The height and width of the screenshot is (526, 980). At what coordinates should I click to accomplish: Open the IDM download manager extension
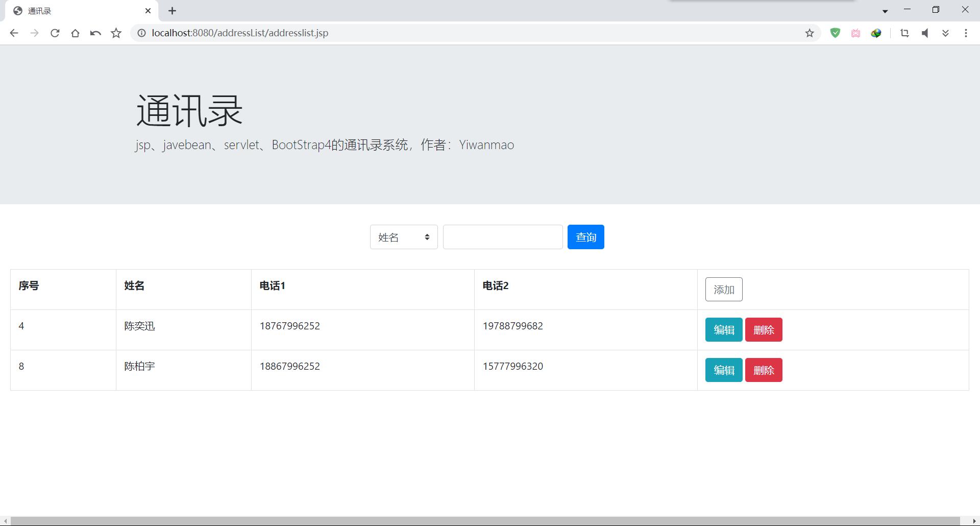[876, 33]
